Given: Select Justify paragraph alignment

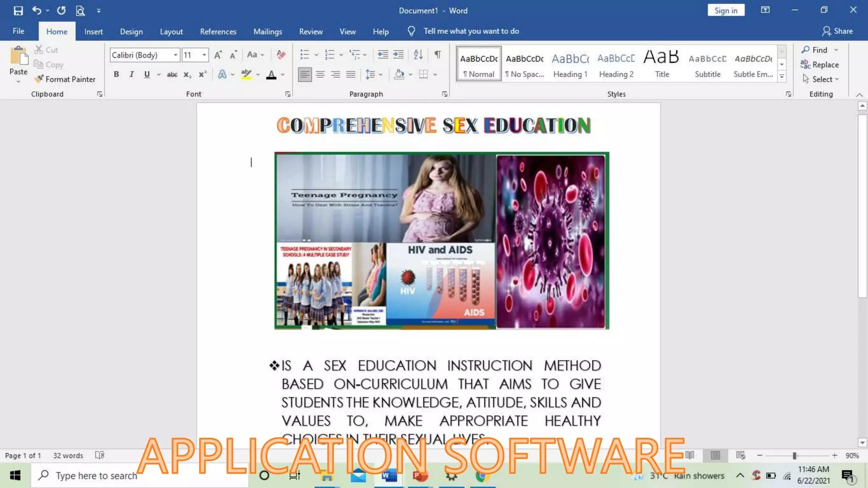Looking at the screenshot, I should [x=351, y=75].
